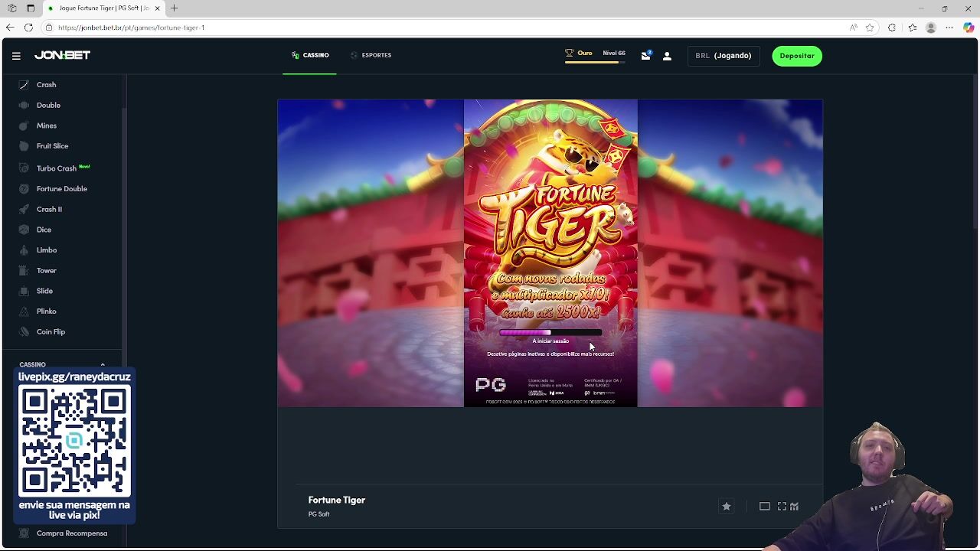Click the Crash icon in the sidebar
The height and width of the screenshot is (551, 980).
click(24, 85)
